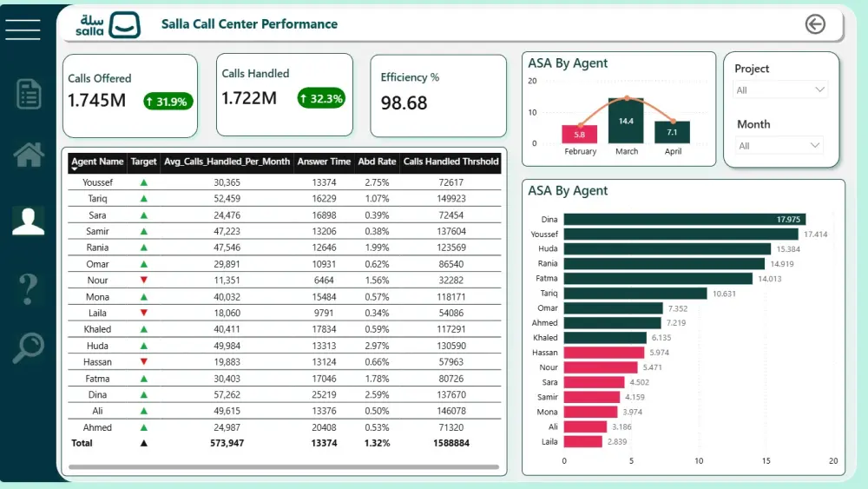This screenshot has width=868, height=489.
Task: Open the hamburger menu icon
Action: (23, 30)
